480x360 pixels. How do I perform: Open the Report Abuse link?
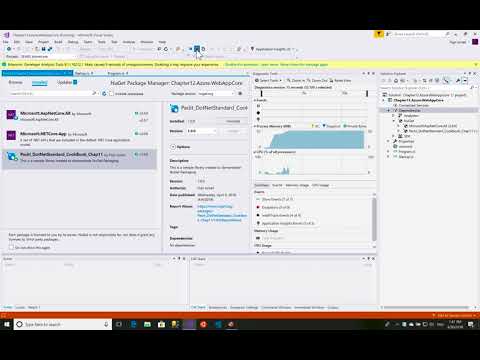222,213
